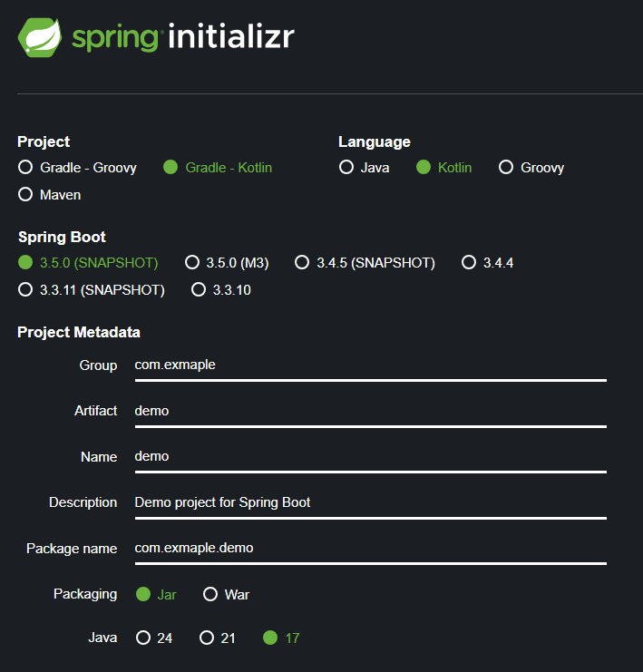
Task: Select Spring Boot 3.4.4 version
Action: click(x=487, y=262)
